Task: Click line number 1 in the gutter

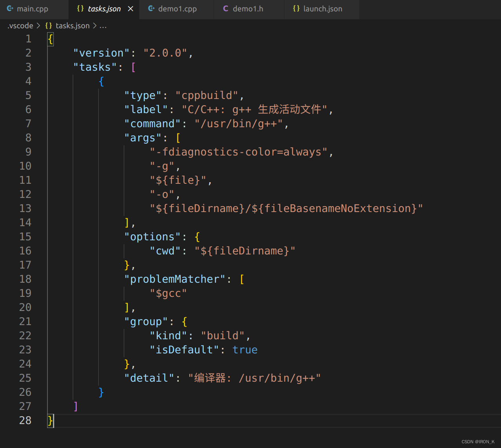Action: click(28, 39)
